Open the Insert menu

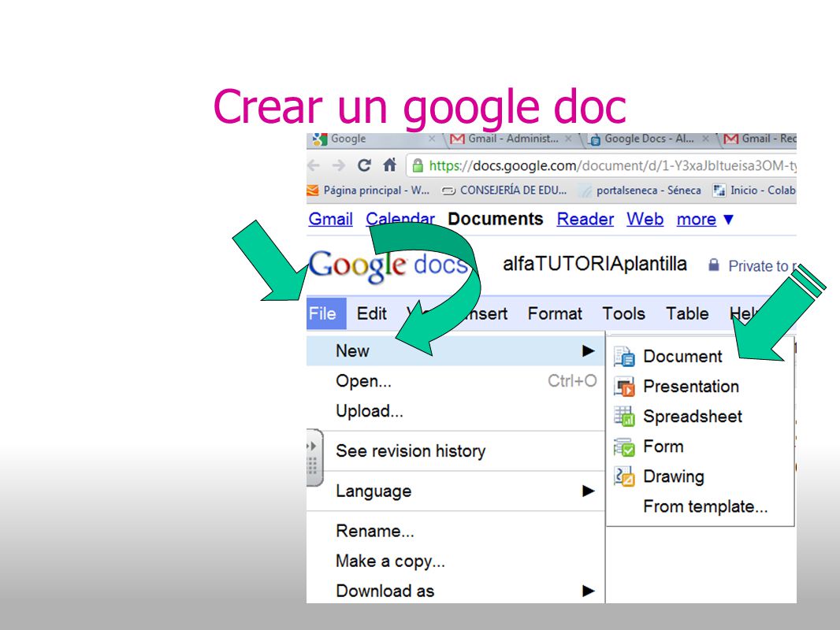click(x=486, y=313)
